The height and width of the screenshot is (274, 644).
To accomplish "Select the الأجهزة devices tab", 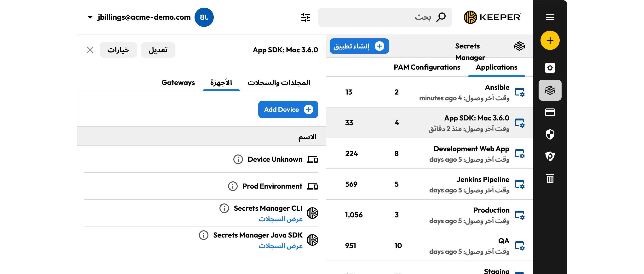I will tap(221, 82).
